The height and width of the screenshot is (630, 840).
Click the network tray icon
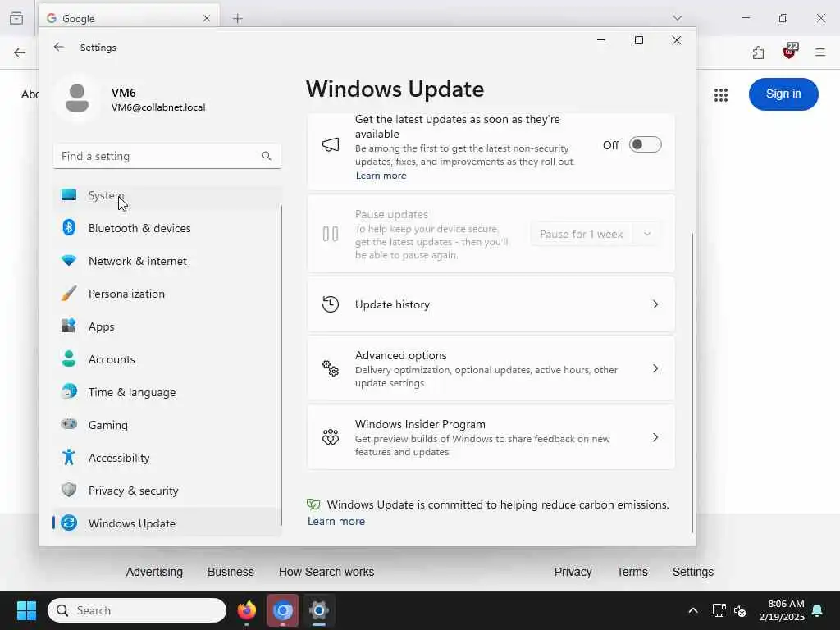719,610
